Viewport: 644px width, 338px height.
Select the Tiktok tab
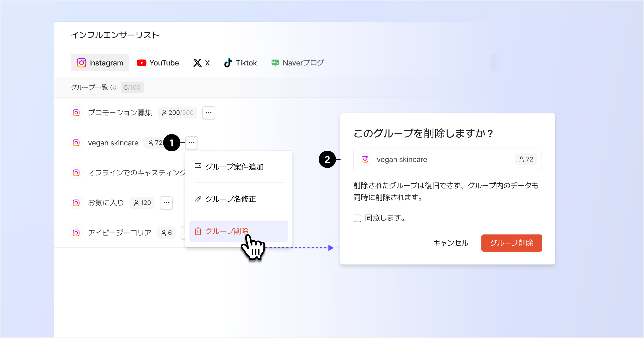click(240, 63)
